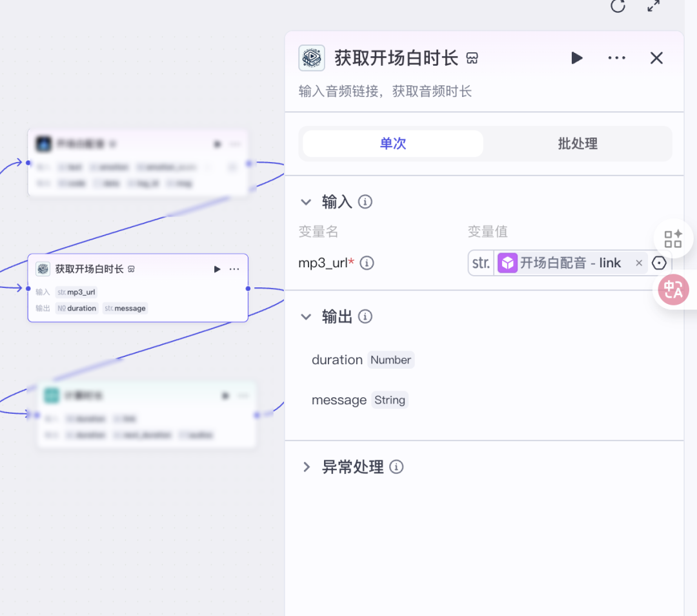The height and width of the screenshot is (616, 697).
Task: Collapse the 输入 section
Action: pos(306,202)
